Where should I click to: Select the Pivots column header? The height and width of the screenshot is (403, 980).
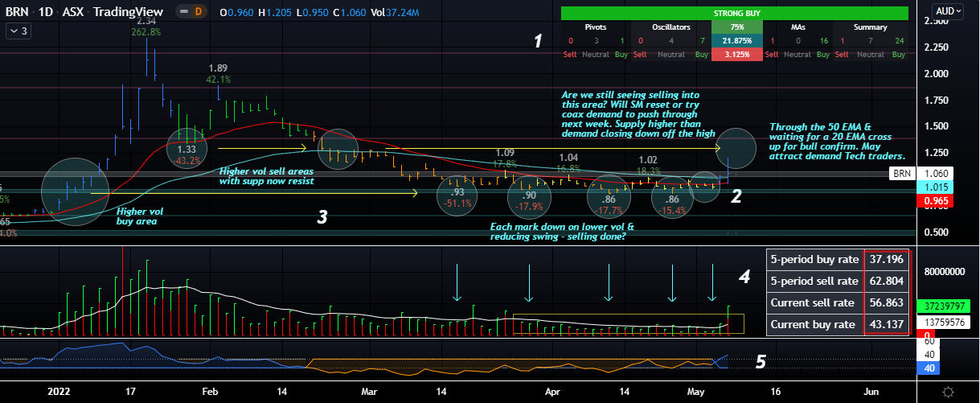pyautogui.click(x=594, y=28)
